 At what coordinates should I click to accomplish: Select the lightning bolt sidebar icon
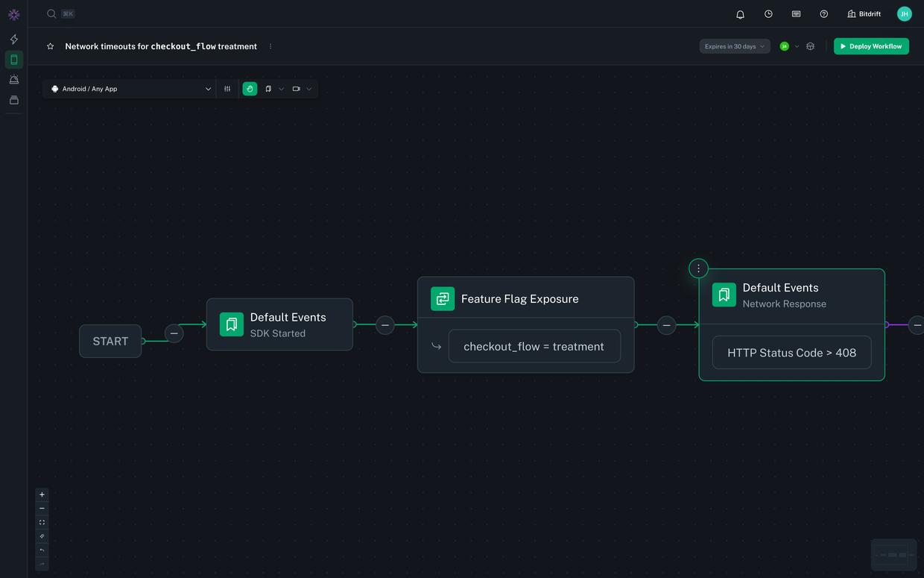pos(13,39)
